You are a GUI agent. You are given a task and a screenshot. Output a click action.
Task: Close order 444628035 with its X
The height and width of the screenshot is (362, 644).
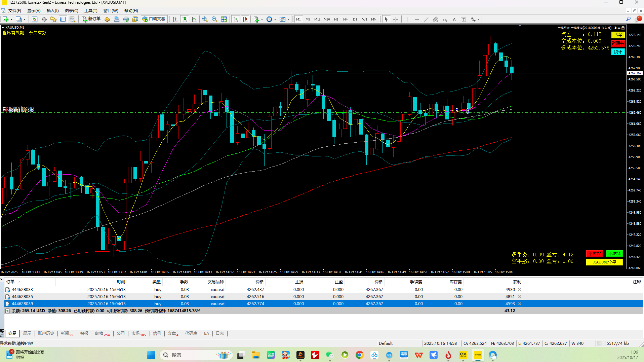coord(520,297)
